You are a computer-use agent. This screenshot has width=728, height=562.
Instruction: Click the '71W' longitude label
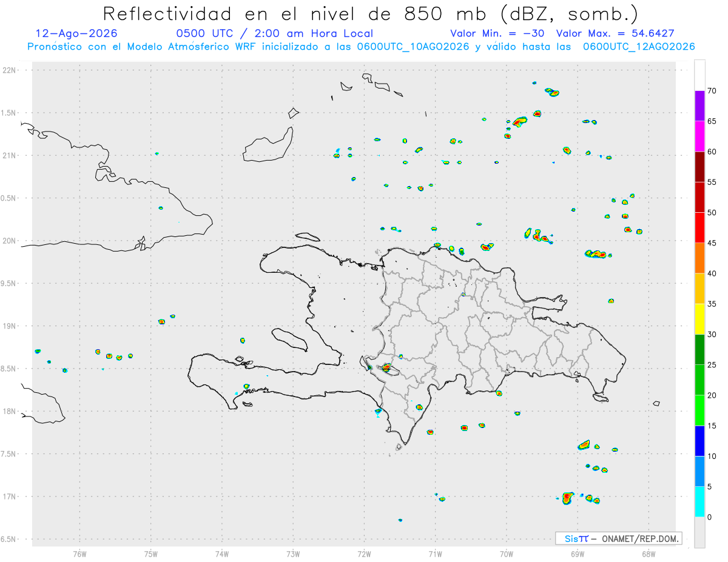pyautogui.click(x=436, y=554)
